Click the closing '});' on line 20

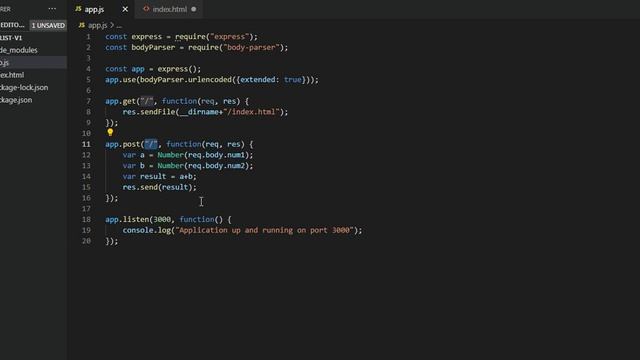[x=112, y=241]
